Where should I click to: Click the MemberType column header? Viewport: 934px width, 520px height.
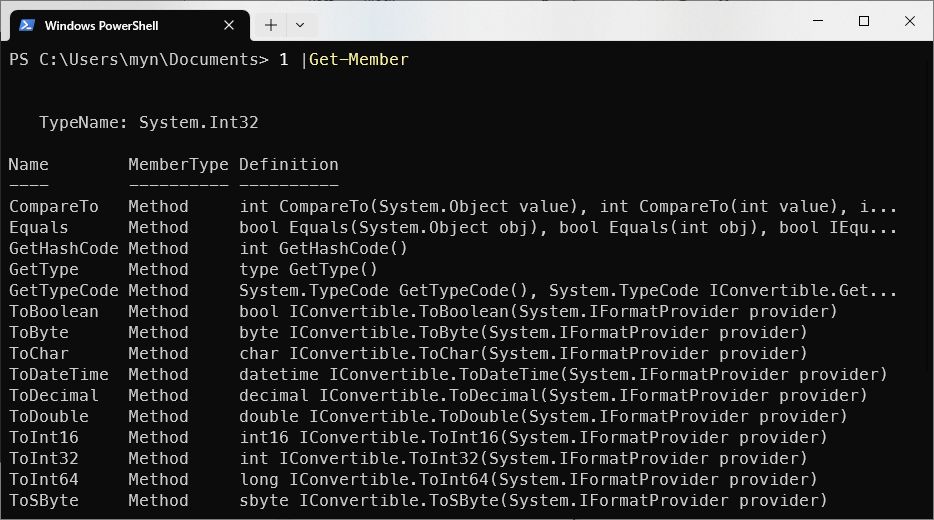pyautogui.click(x=178, y=164)
